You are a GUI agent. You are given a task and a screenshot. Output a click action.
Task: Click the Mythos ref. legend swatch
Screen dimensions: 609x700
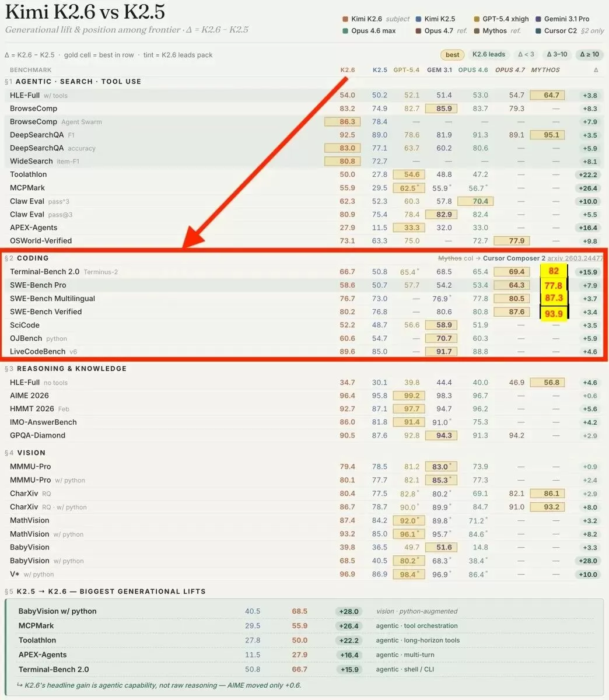click(x=477, y=31)
